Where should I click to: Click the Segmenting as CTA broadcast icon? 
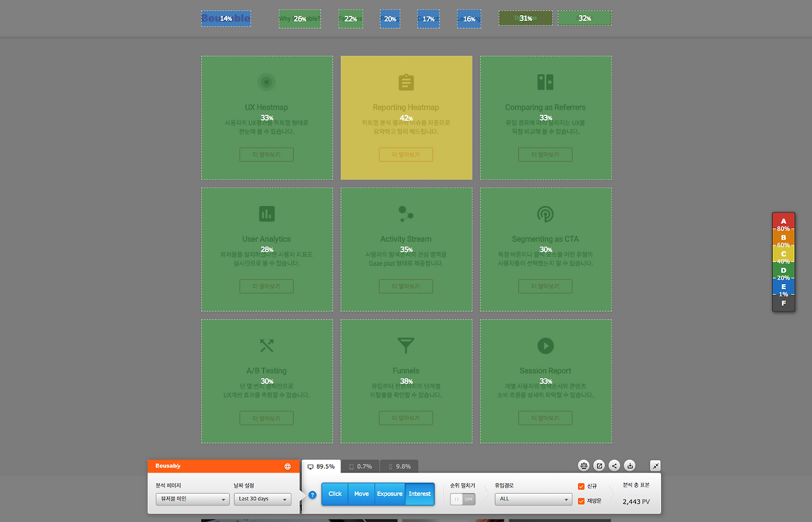click(x=546, y=214)
